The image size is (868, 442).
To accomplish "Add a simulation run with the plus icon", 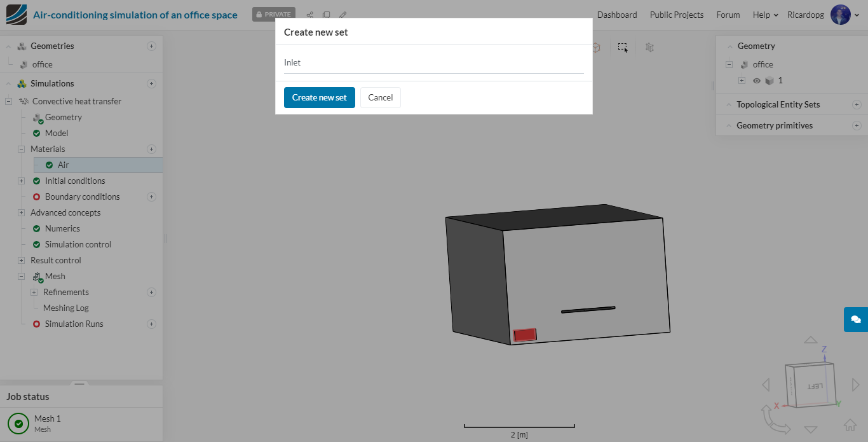I will [x=151, y=324].
